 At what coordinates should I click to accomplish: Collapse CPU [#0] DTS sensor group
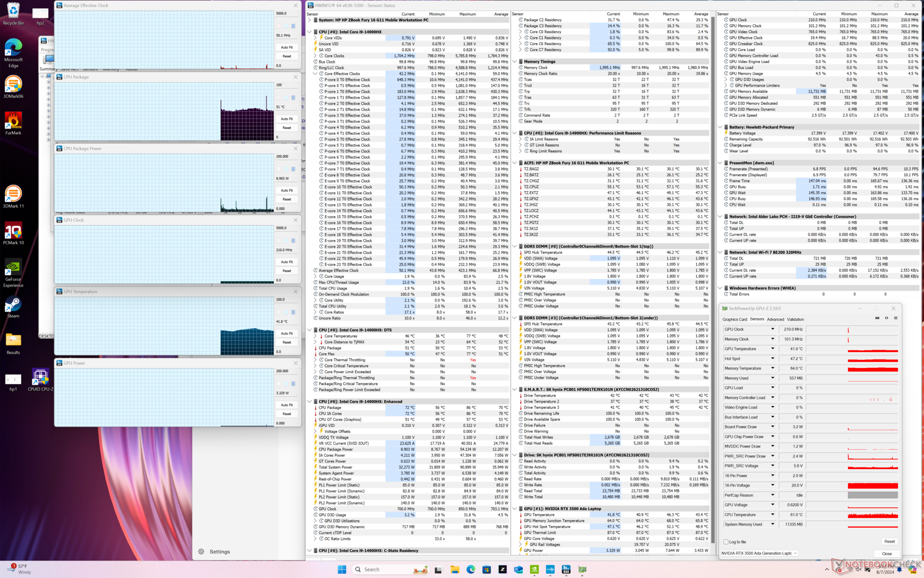309,330
